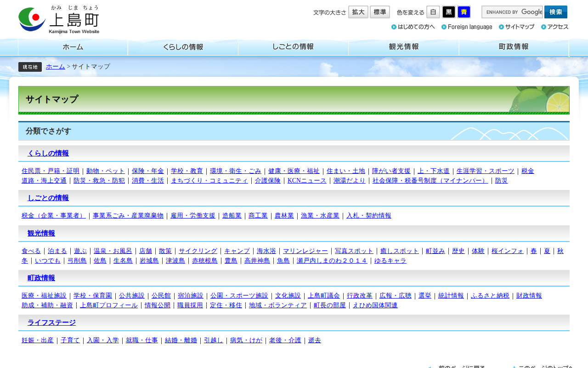This screenshot has height=368, width=588.
Task: Open サイトマップ link in header
Action: [x=516, y=27]
